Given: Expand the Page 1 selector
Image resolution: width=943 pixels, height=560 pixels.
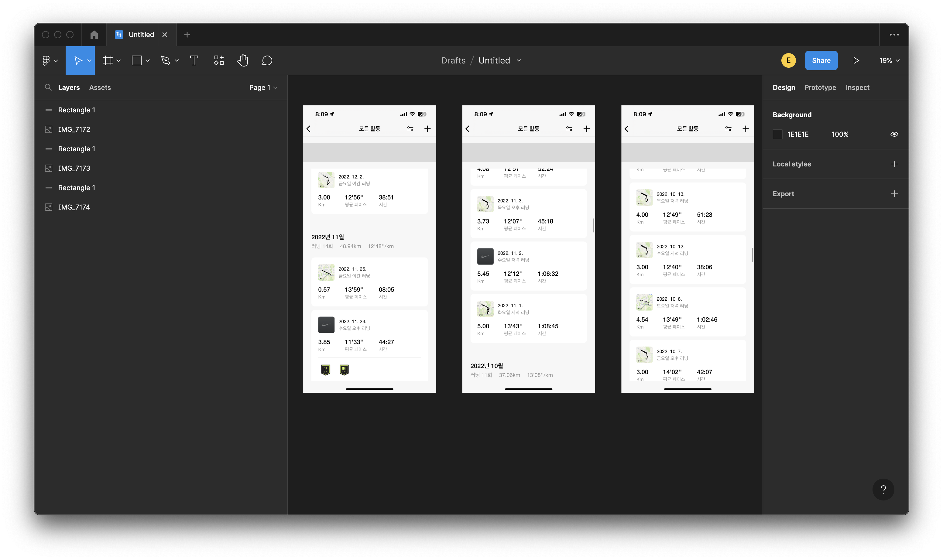Looking at the screenshot, I should (x=263, y=87).
